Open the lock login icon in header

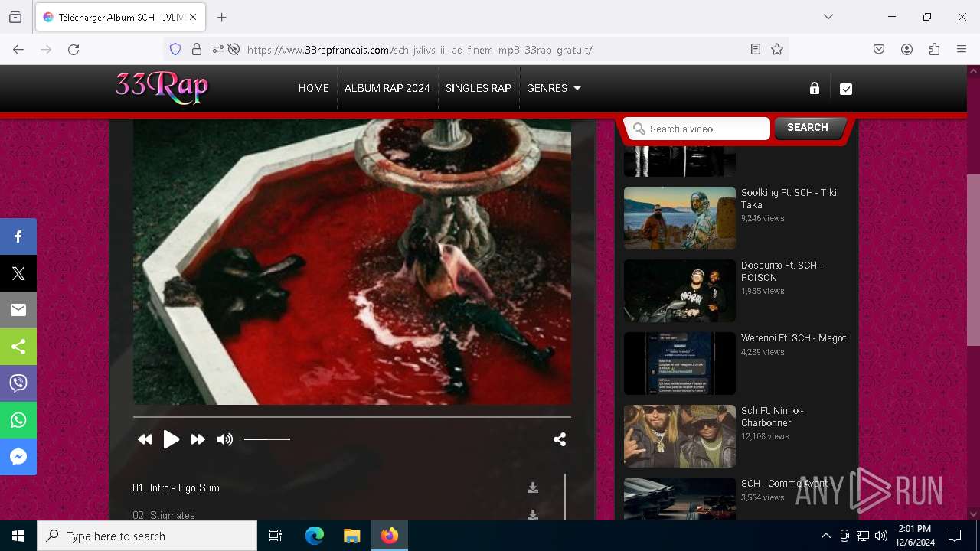coord(815,88)
